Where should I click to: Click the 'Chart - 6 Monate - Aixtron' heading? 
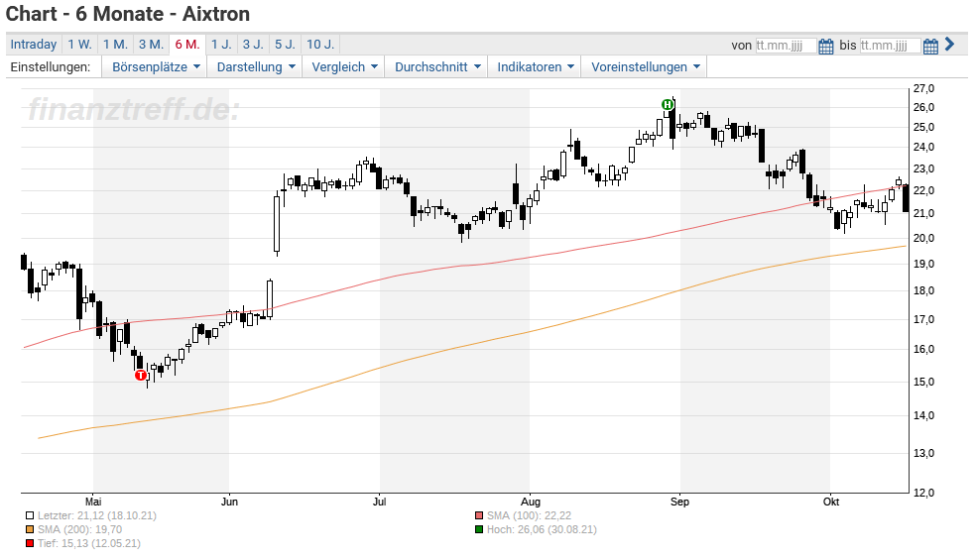[128, 14]
